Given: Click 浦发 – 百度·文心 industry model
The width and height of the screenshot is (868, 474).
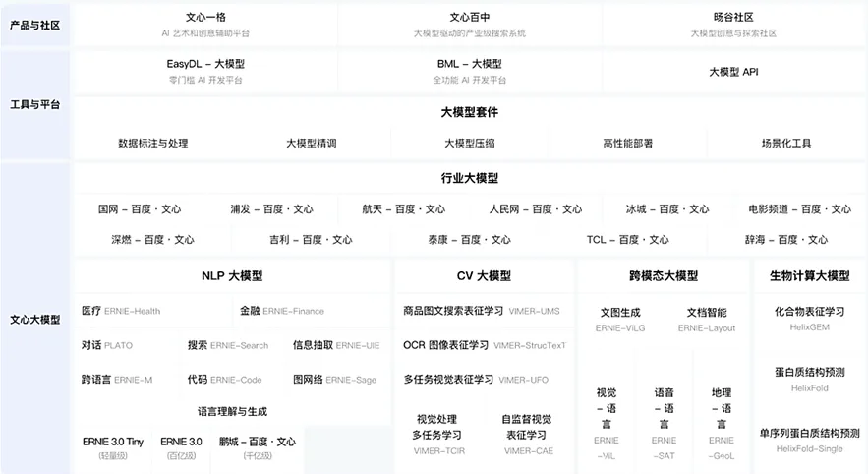Looking at the screenshot, I should coord(272,209).
